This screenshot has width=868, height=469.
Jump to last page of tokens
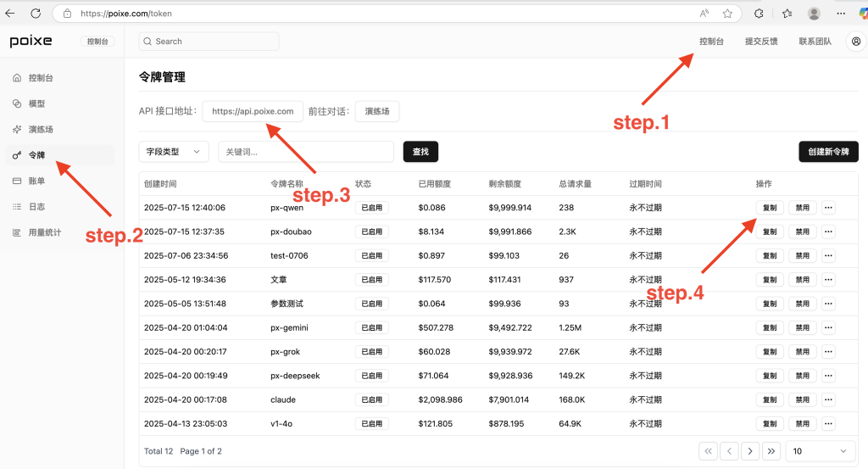tap(771, 451)
